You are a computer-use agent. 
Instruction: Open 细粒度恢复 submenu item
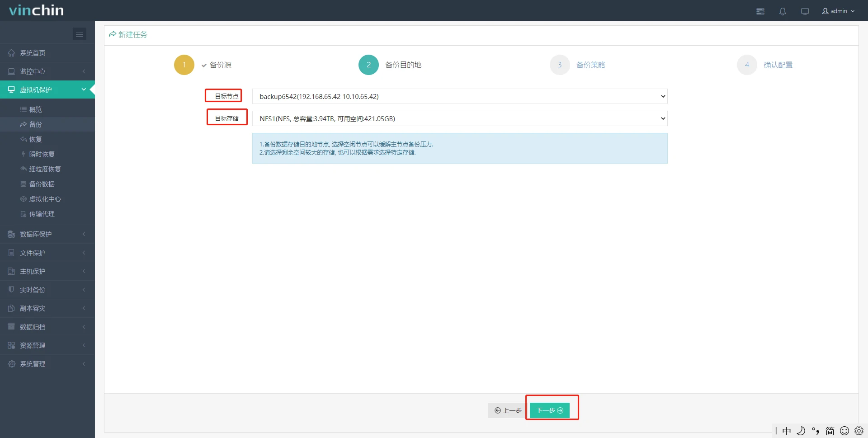point(47,169)
